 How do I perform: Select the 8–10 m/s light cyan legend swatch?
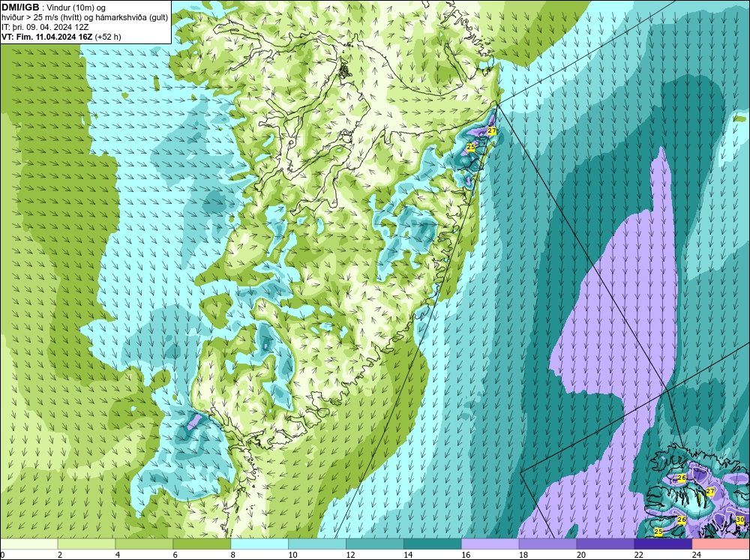(x=259, y=544)
